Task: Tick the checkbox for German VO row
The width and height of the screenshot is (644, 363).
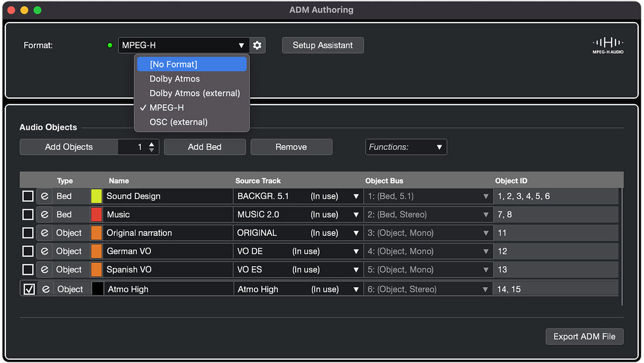Action: point(28,251)
